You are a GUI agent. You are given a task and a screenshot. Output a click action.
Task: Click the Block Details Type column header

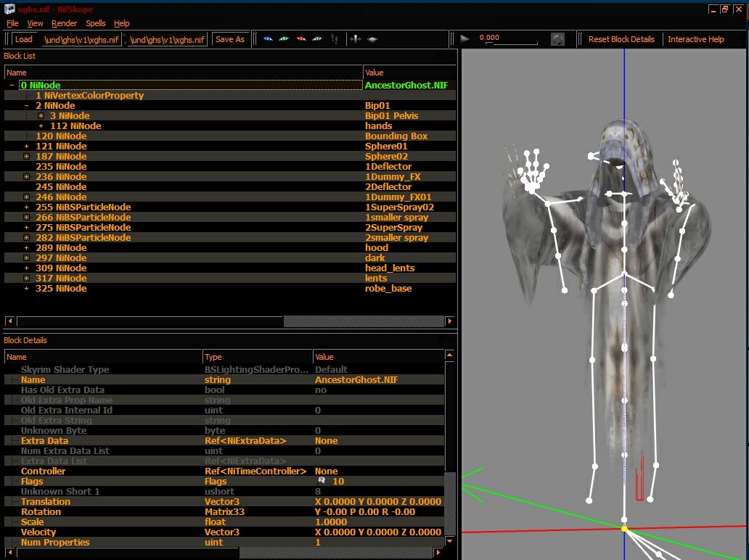pyautogui.click(x=258, y=357)
